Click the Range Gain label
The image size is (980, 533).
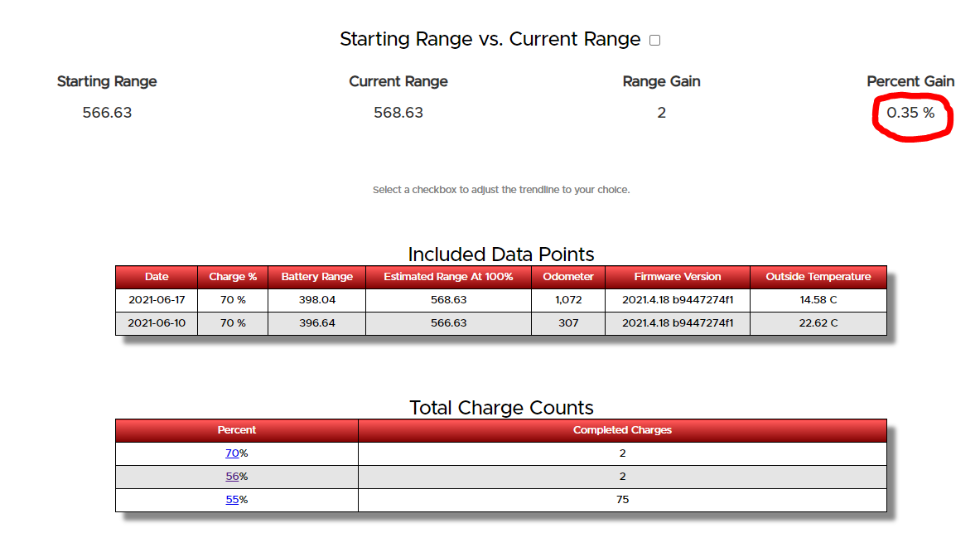(661, 82)
